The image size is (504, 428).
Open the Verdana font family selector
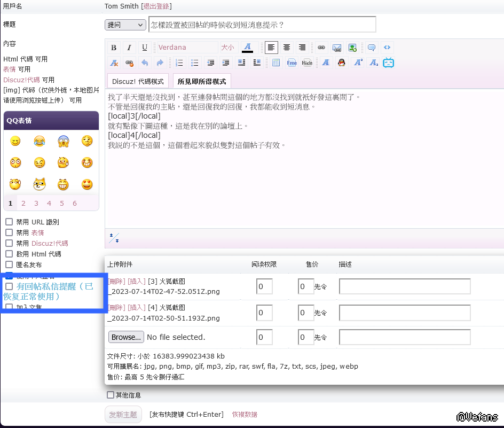click(186, 48)
